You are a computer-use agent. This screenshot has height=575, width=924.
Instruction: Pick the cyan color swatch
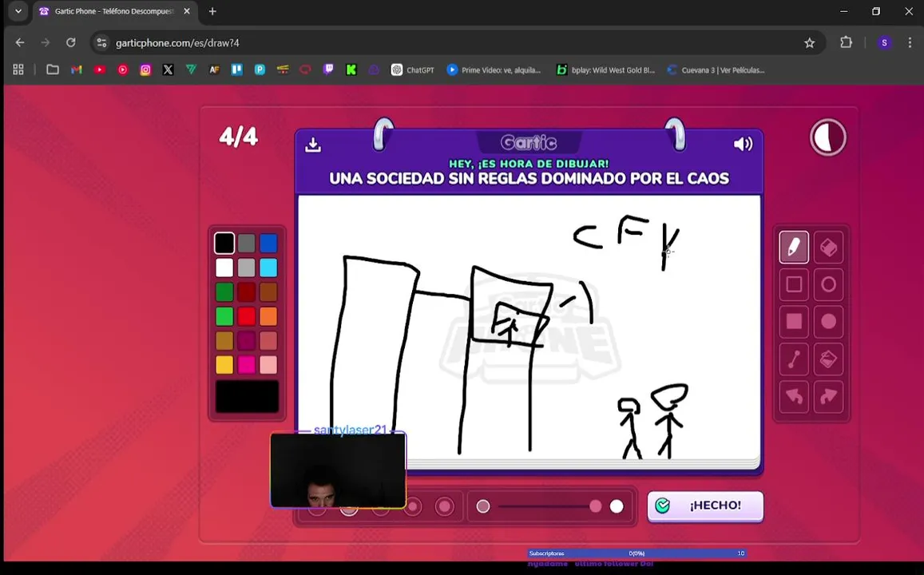(x=268, y=268)
